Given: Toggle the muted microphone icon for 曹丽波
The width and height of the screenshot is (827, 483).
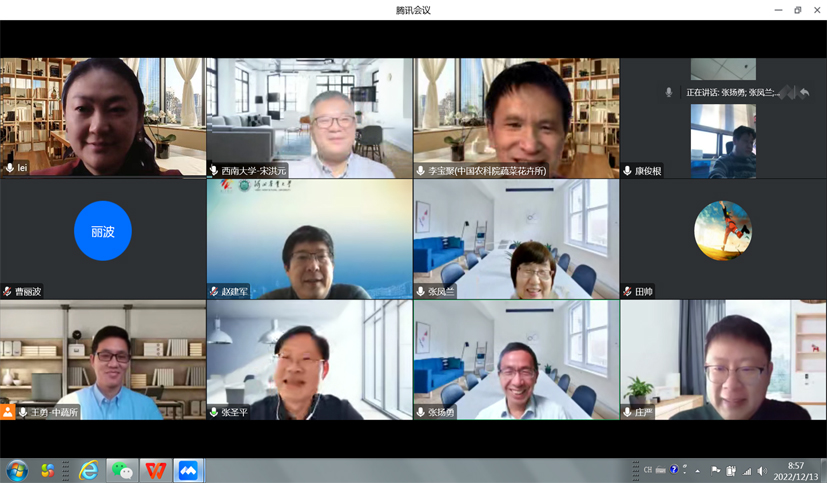Looking at the screenshot, I should 8,292.
